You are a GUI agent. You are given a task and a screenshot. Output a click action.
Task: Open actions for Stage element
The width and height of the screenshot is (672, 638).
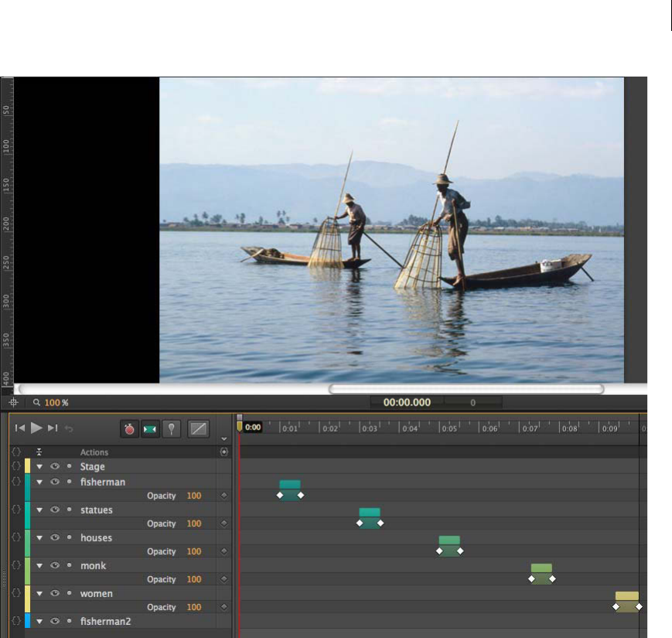(x=16, y=466)
